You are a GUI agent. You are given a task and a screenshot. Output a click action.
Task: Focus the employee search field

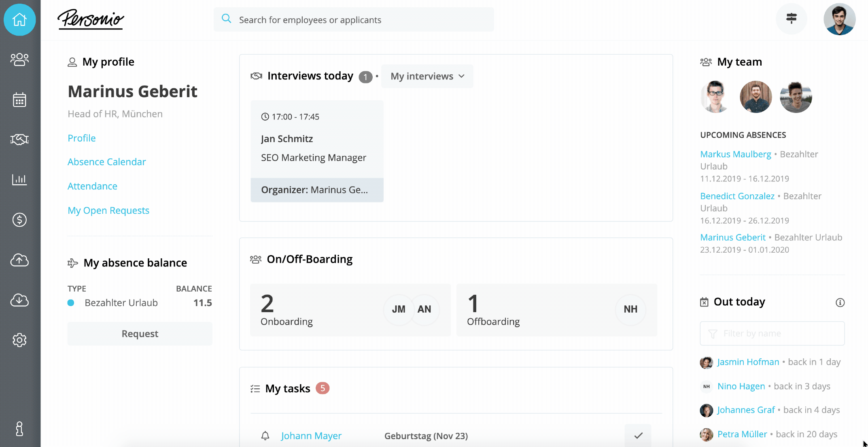(x=353, y=20)
